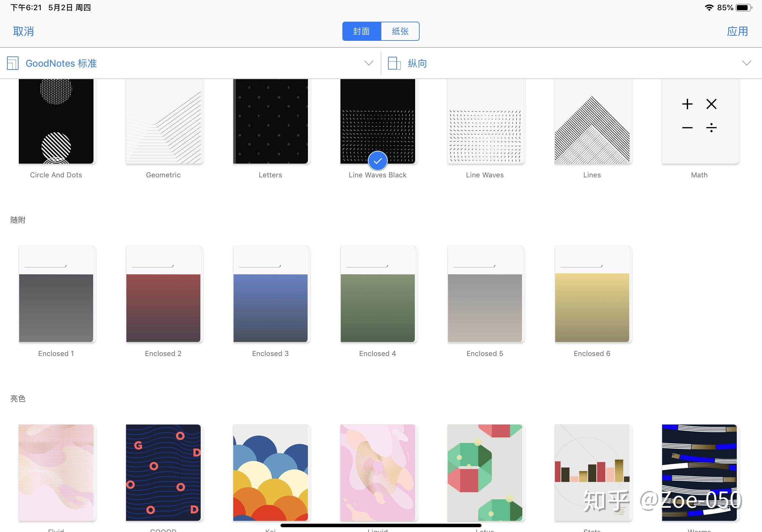Choose the Circle And Dots cover
This screenshot has height=532, width=762.
56,121
